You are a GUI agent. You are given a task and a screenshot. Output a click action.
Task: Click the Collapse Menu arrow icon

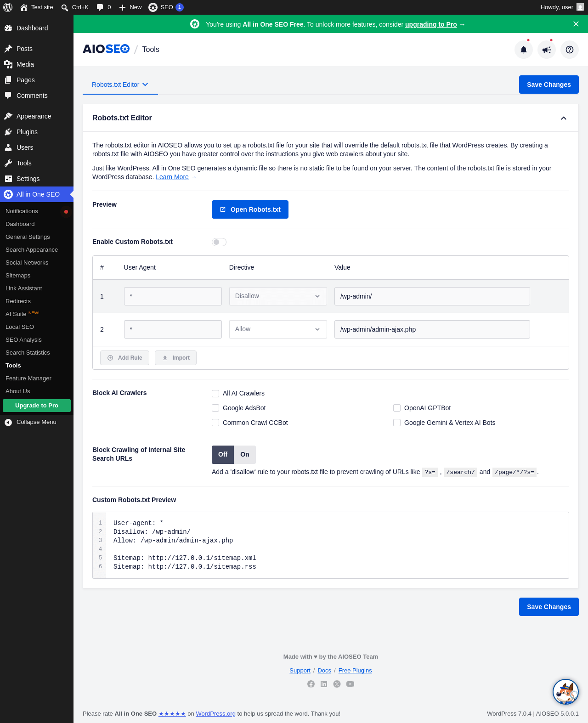[x=8, y=423]
